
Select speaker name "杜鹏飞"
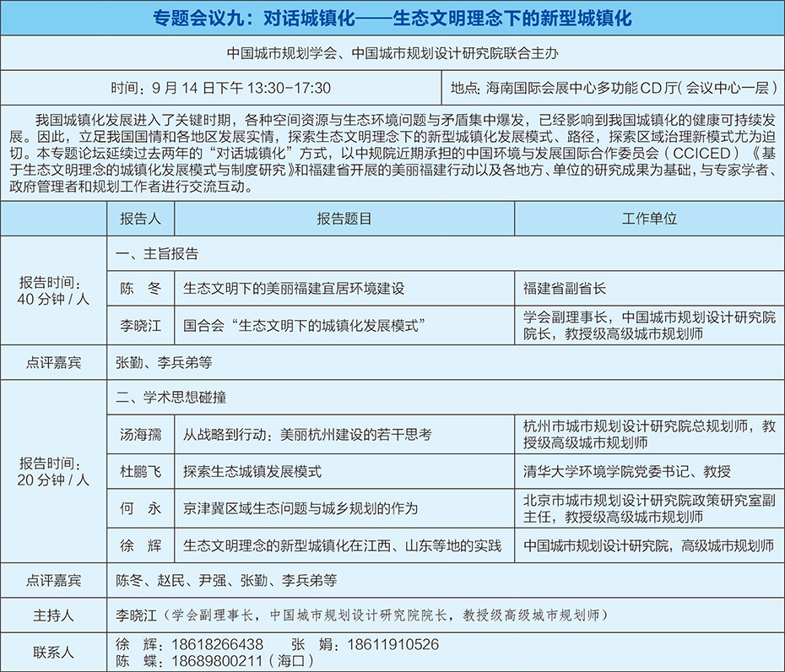tap(140, 471)
